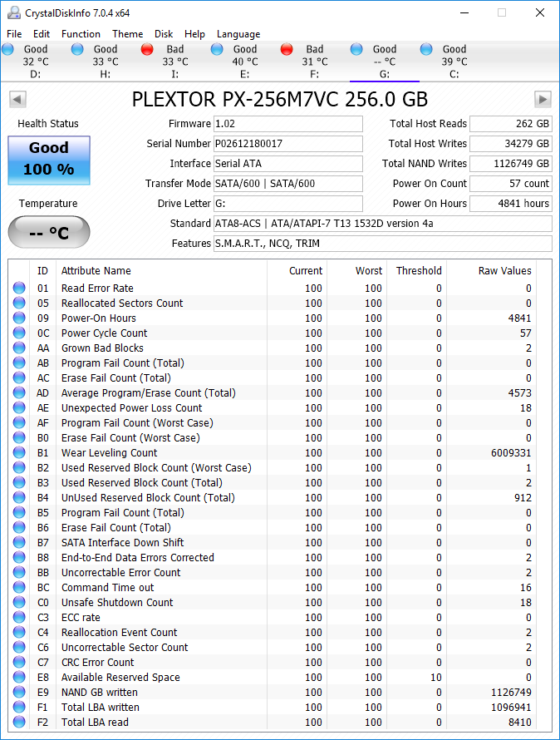Screen dimensions: 560x740
Task: Click status icon of Power Cycle Count
Action: [x=19, y=333]
